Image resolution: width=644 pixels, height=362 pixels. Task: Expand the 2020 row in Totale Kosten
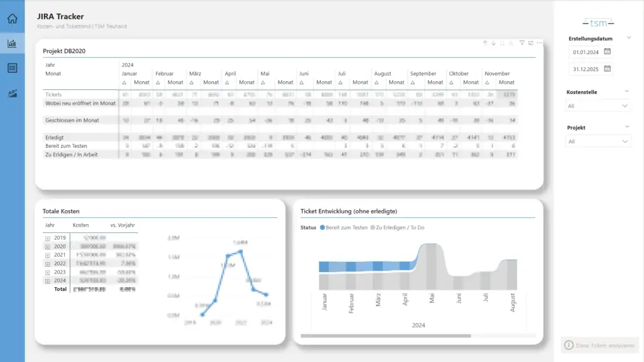48,247
